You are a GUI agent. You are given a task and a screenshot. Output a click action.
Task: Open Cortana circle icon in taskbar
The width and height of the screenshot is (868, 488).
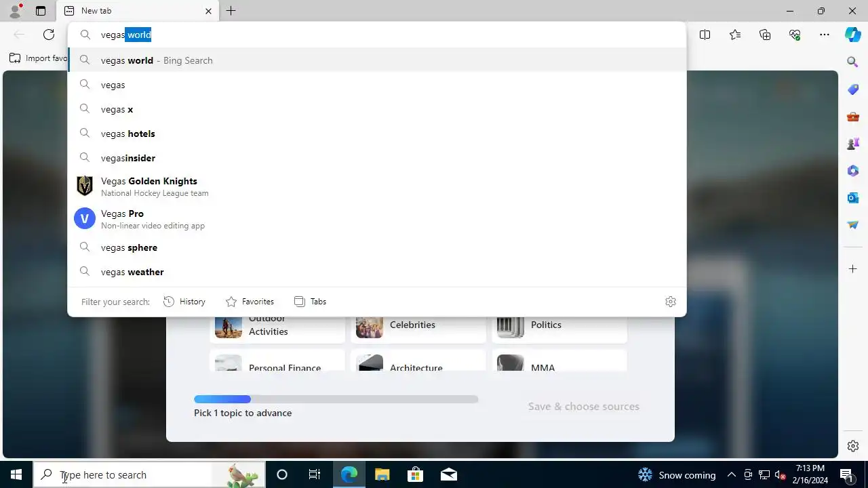[x=282, y=474]
